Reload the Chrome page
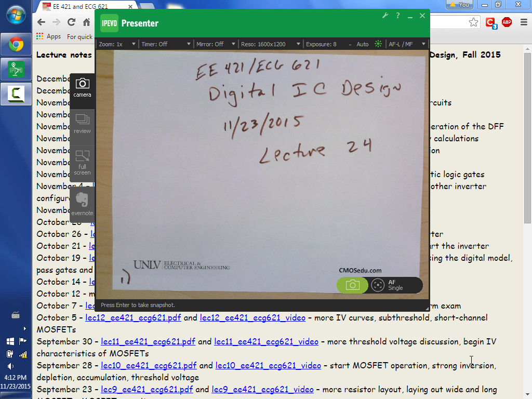 point(71,22)
